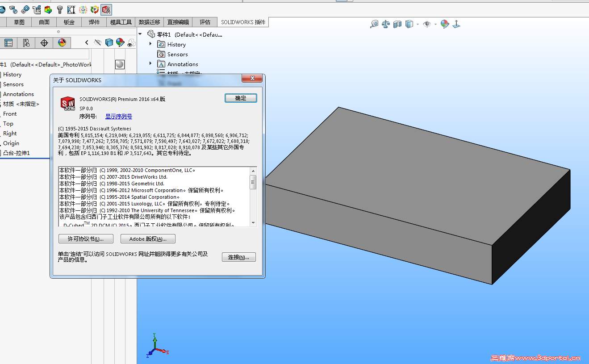Open the Measure tape tool
Viewport: 589px width, 364px height.
pyautogui.click(x=374, y=24)
